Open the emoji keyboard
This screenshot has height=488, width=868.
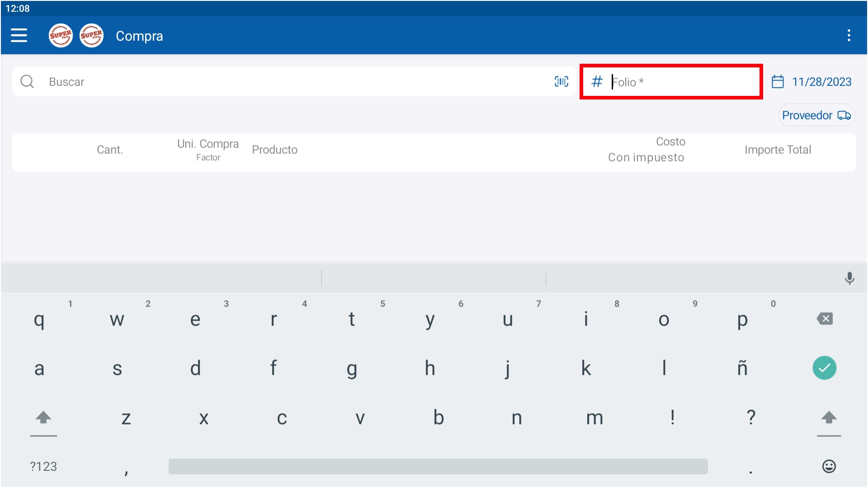pyautogui.click(x=829, y=466)
